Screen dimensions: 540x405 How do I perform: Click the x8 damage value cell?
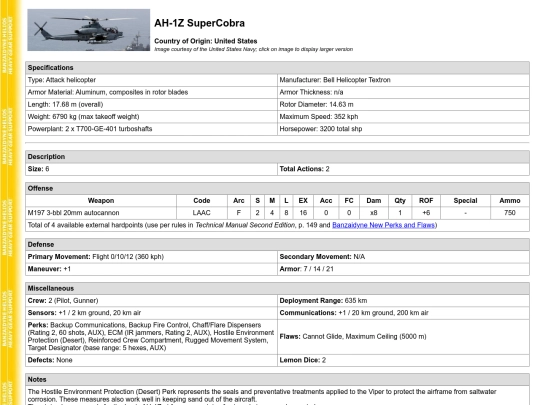click(x=374, y=213)
